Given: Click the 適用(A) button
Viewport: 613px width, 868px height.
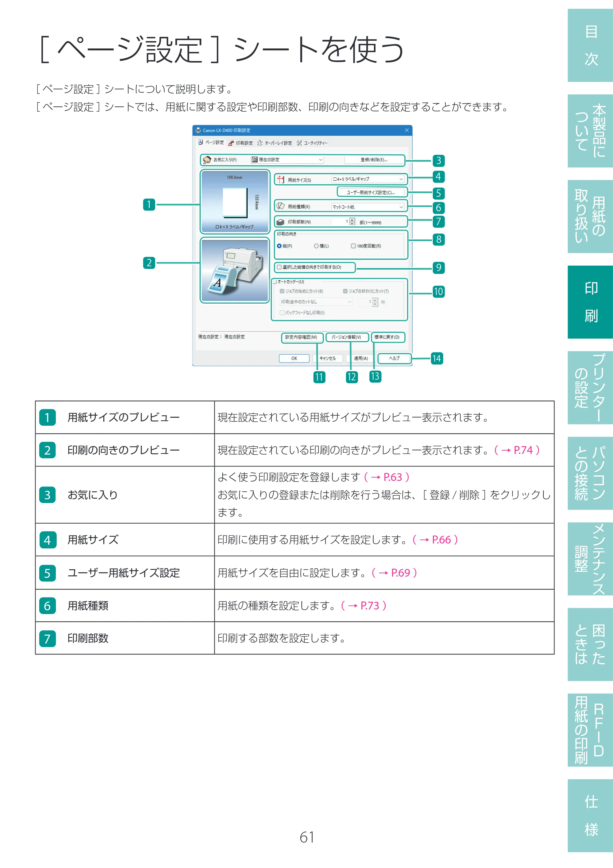Looking at the screenshot, I should pyautogui.click(x=361, y=358).
